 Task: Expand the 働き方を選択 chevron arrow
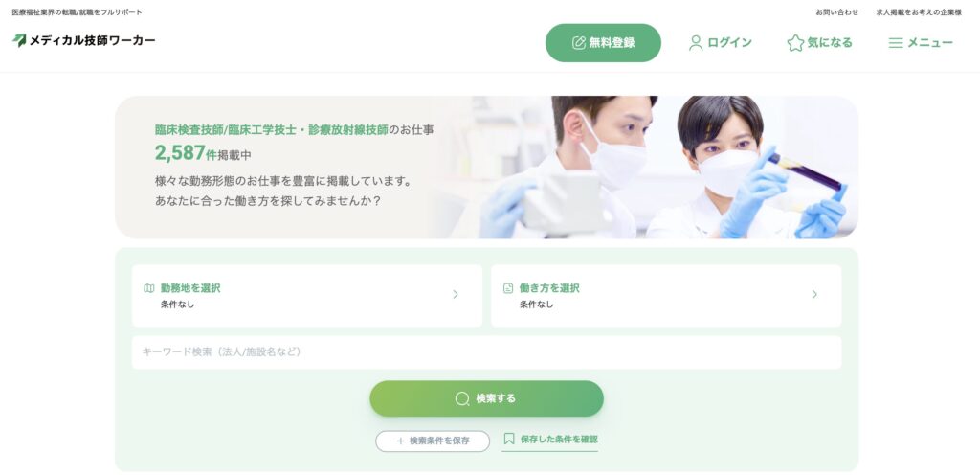click(x=814, y=294)
